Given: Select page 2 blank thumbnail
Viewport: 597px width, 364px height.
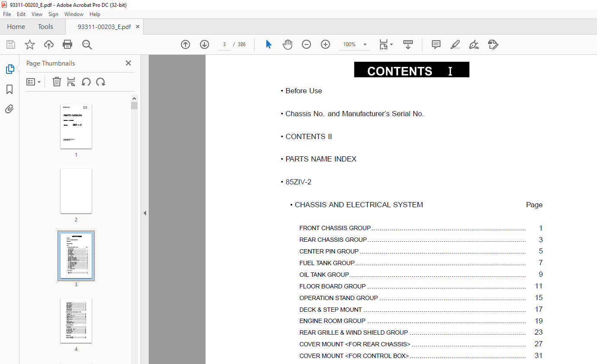Looking at the screenshot, I should (76, 191).
